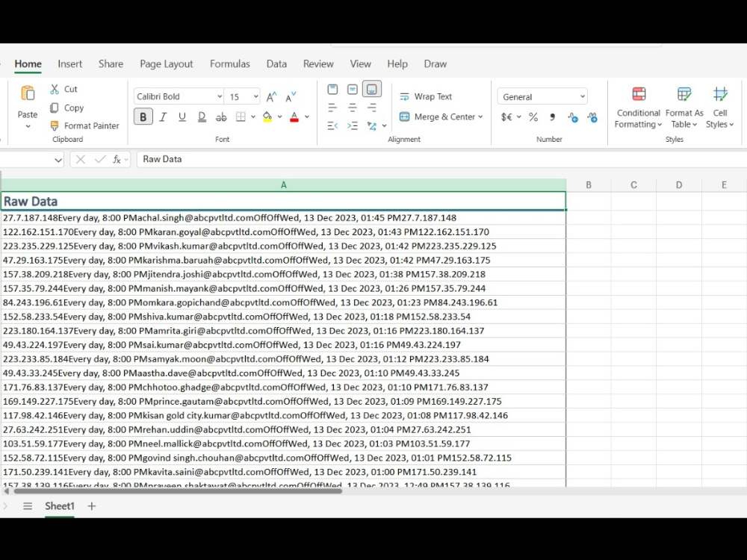The width and height of the screenshot is (747, 560).
Task: Select column B header
Action: point(589,184)
